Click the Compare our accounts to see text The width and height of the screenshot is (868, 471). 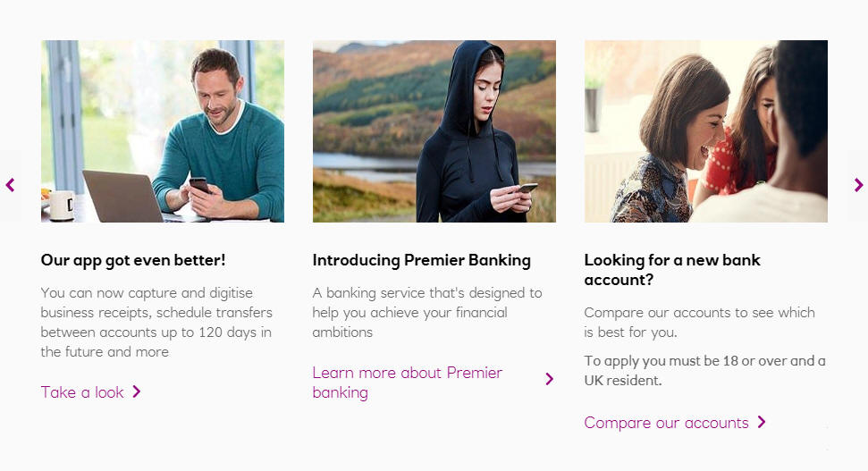pyautogui.click(x=699, y=323)
